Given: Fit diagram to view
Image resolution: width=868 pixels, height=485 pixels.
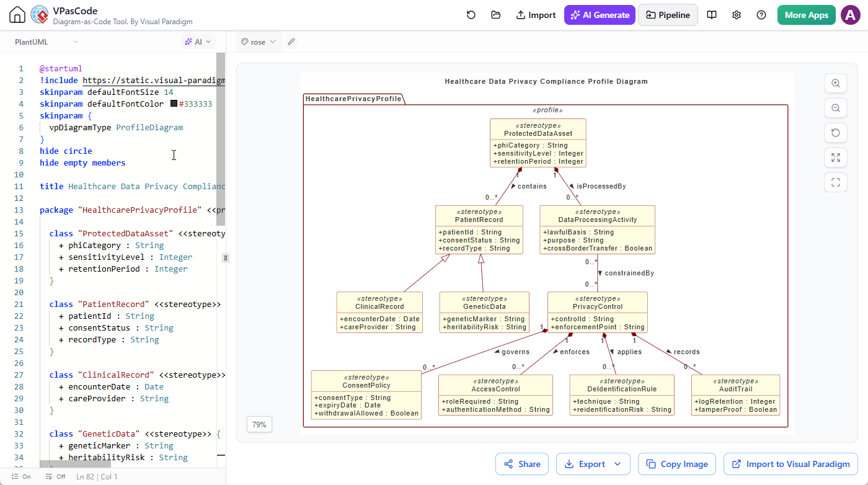Looking at the screenshot, I should click(x=836, y=158).
